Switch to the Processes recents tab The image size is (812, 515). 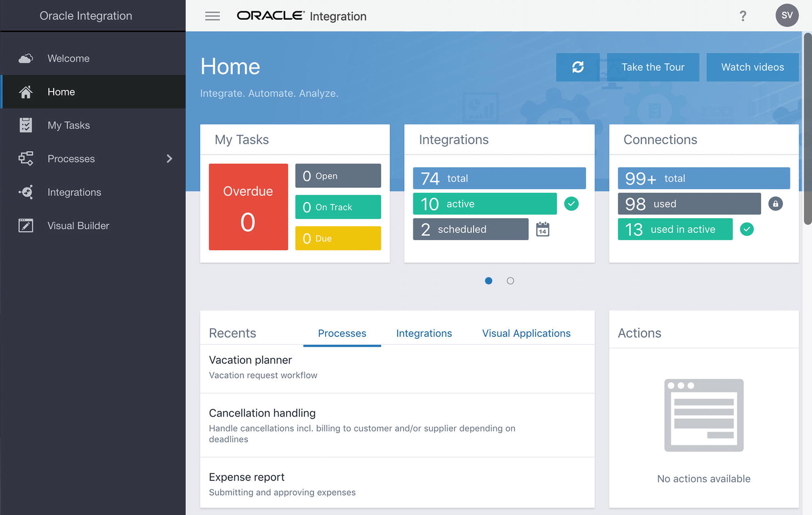tap(342, 334)
